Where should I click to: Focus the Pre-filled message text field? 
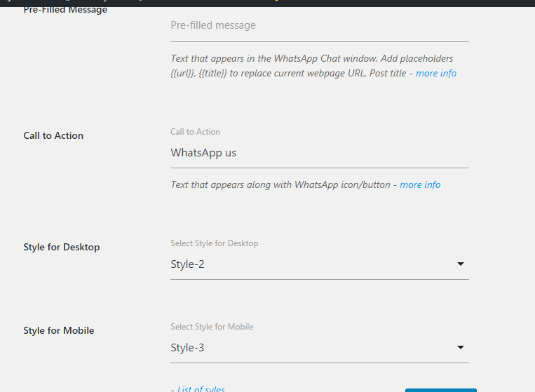click(319, 26)
